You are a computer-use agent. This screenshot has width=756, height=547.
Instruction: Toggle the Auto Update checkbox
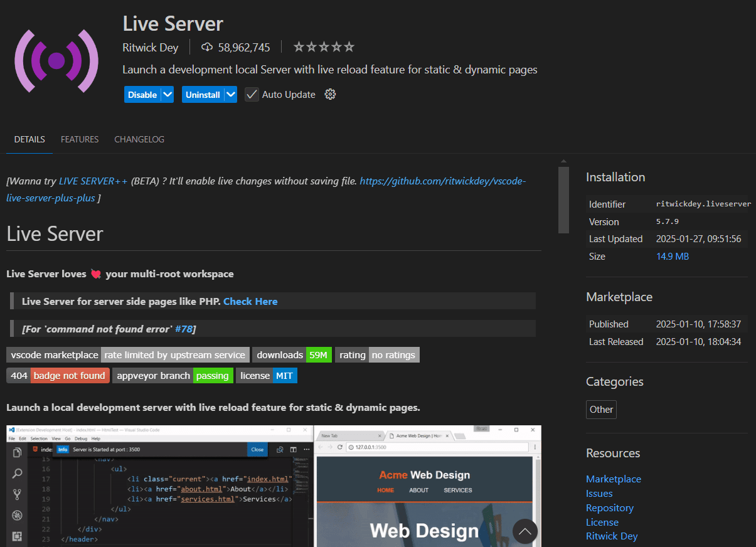(x=252, y=95)
